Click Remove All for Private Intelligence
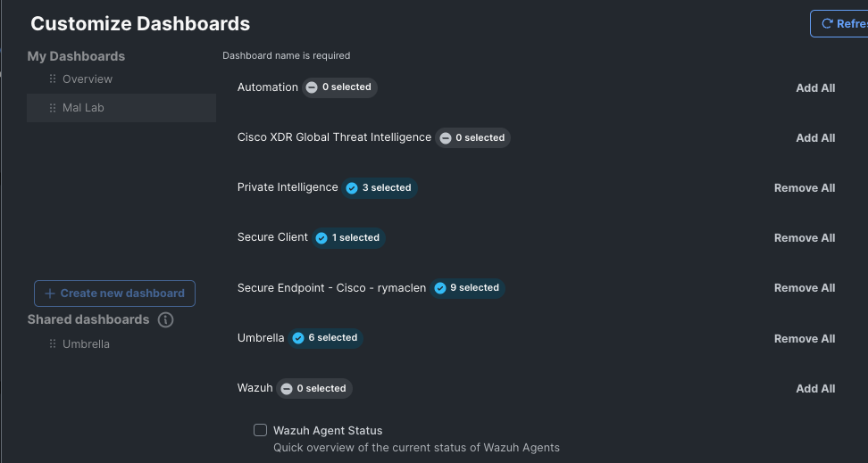 [804, 188]
